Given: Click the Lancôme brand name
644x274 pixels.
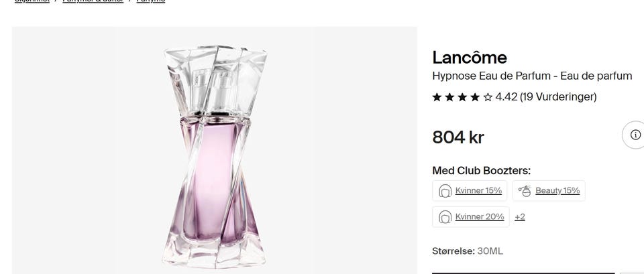Looking at the screenshot, I should [469, 58].
